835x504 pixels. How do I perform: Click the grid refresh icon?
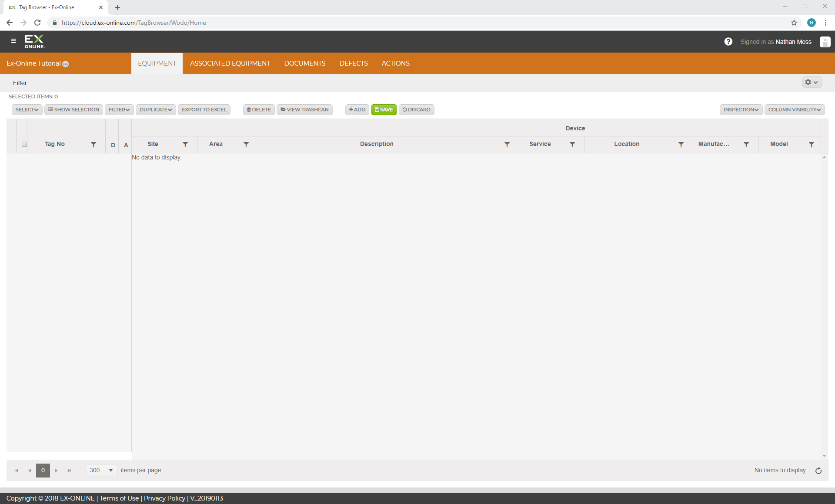point(818,471)
